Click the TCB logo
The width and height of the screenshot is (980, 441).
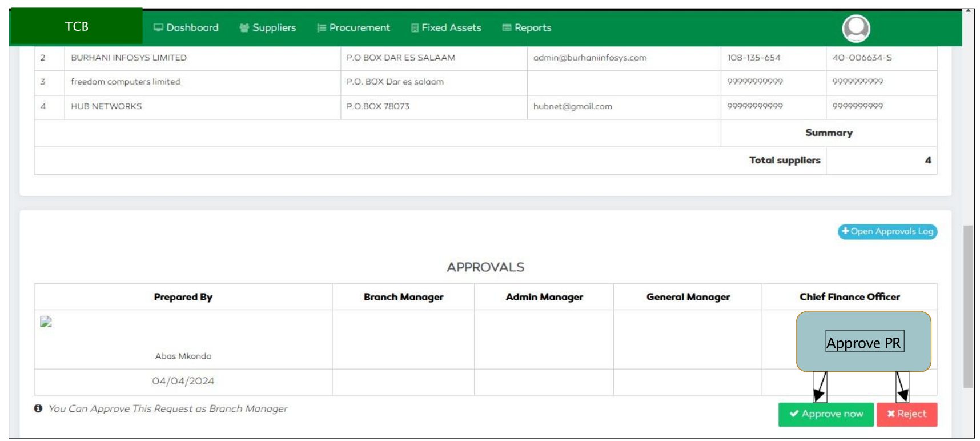[77, 26]
